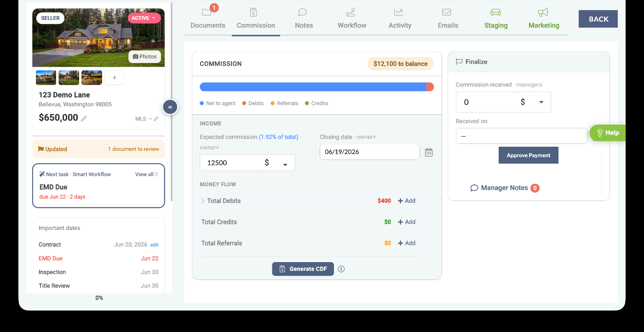The image size is (644, 332).
Task: Click the Manager Notes count badge
Action: 535,188
